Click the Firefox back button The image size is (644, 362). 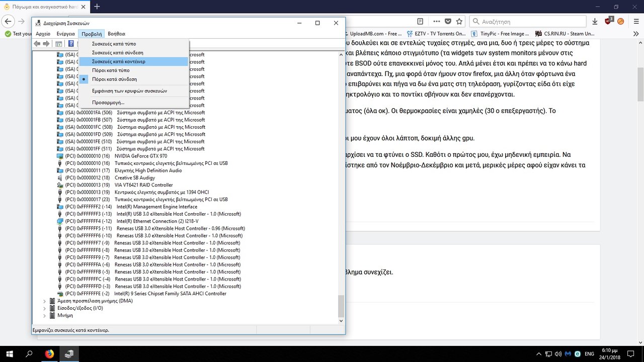(8, 22)
